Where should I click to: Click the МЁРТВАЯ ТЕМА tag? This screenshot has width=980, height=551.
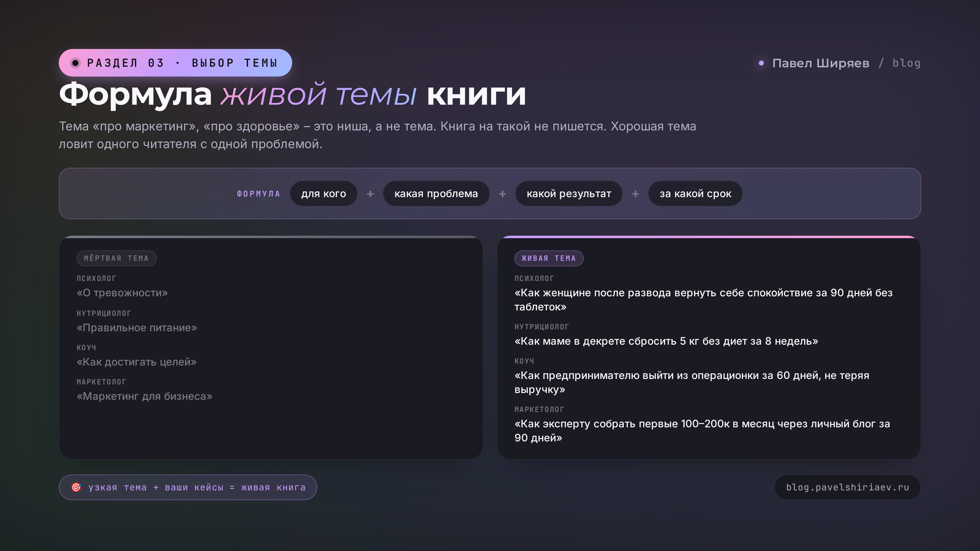pyautogui.click(x=116, y=258)
